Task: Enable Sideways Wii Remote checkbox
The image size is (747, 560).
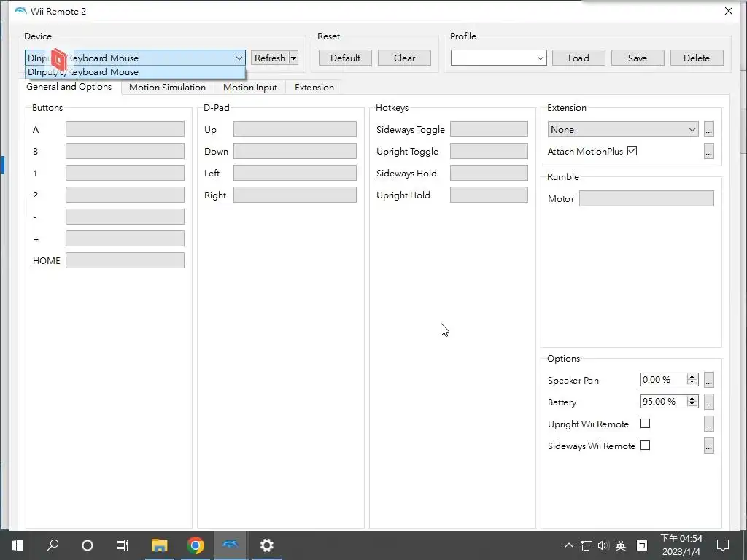Action: (645, 446)
